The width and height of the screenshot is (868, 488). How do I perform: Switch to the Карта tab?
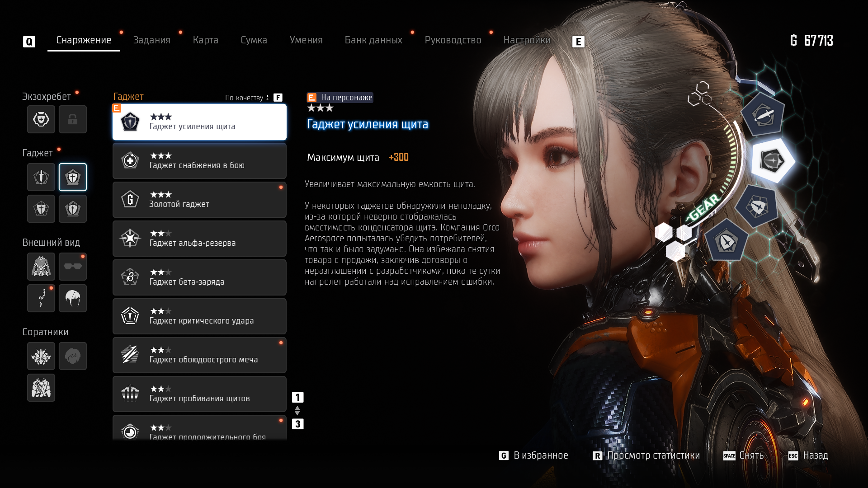click(x=205, y=40)
